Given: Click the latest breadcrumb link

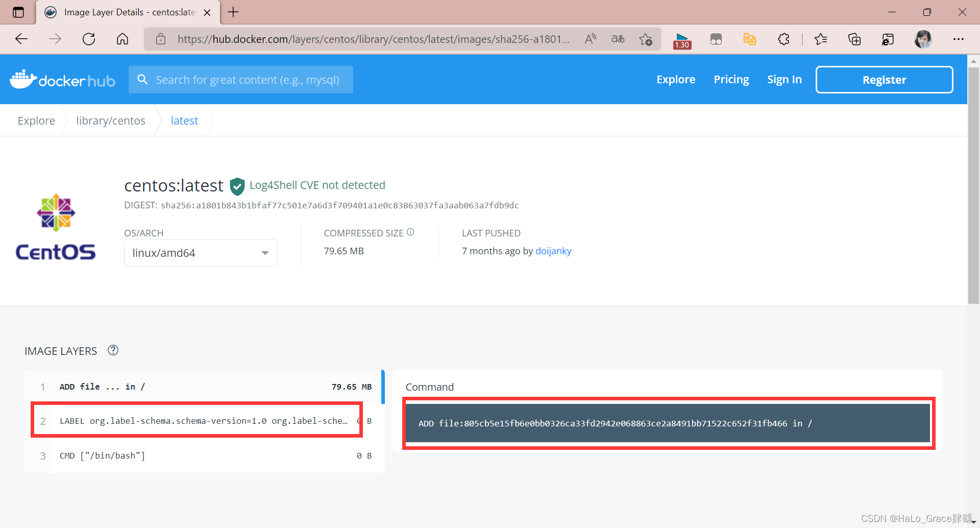Looking at the screenshot, I should [x=184, y=121].
